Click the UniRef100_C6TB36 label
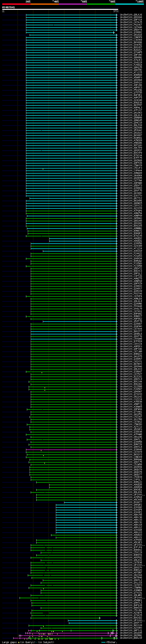146x644 pixels. click(131, 562)
